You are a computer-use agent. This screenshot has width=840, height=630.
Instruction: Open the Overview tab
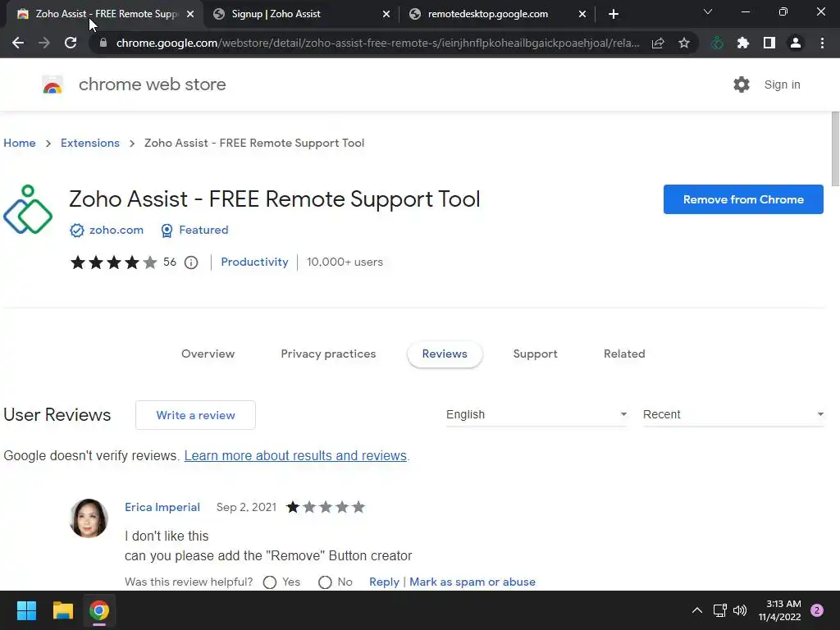208,354
